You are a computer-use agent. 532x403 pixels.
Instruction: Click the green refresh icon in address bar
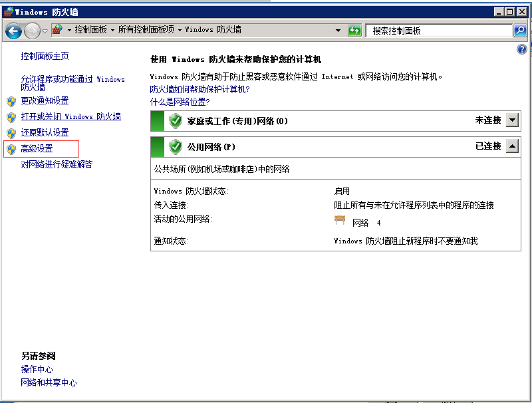(x=354, y=31)
